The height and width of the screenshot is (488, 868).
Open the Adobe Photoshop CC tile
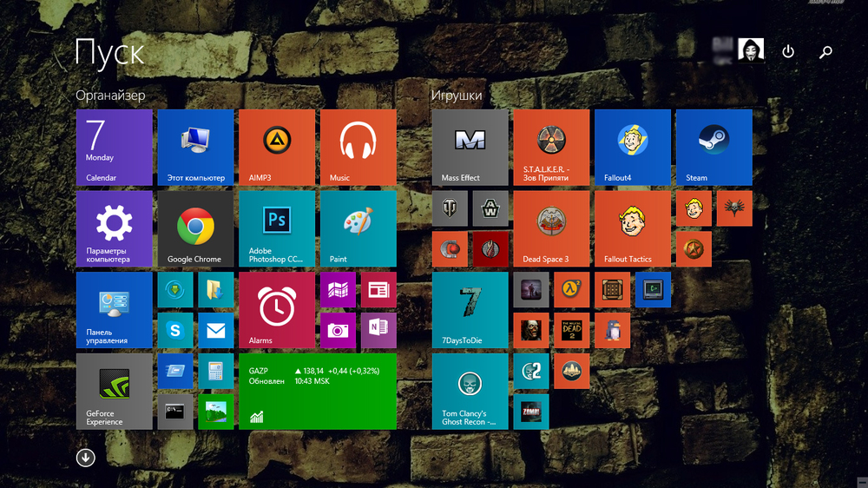point(277,228)
